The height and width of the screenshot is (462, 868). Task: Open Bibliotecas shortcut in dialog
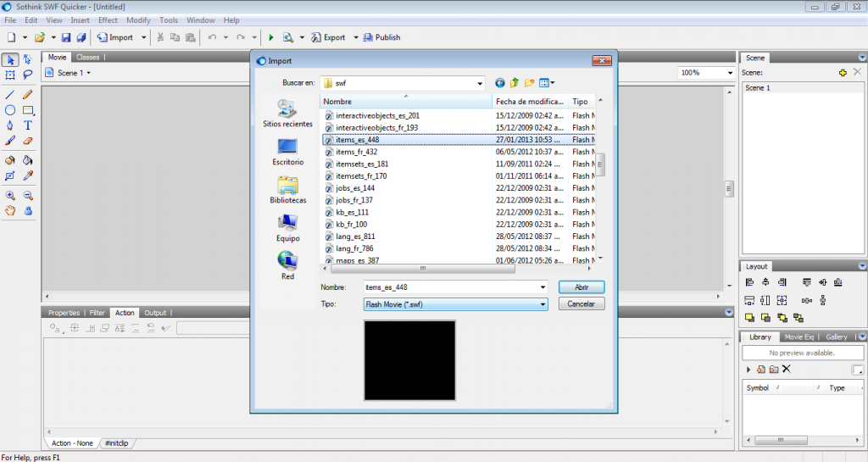point(287,190)
